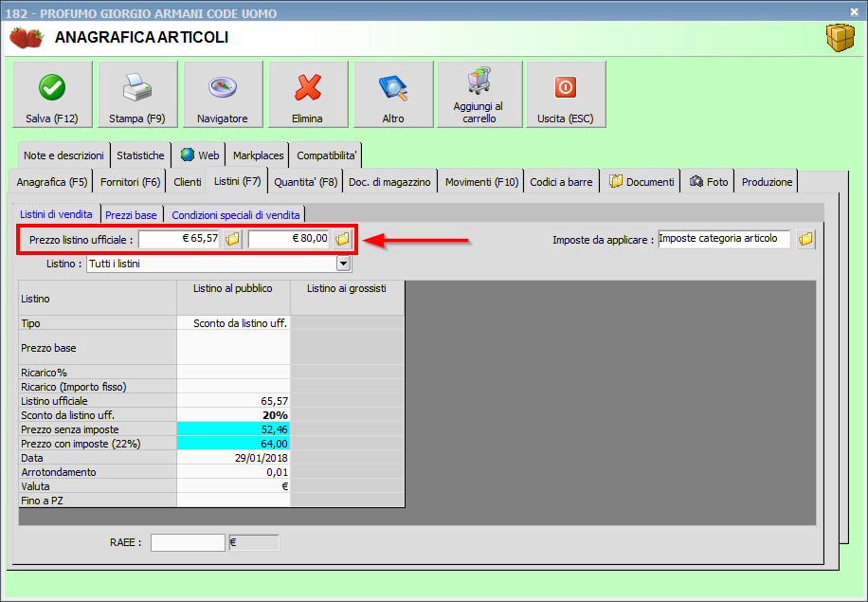868x602 pixels.
Task: Click the Altro magnifying glass icon
Action: point(392,85)
